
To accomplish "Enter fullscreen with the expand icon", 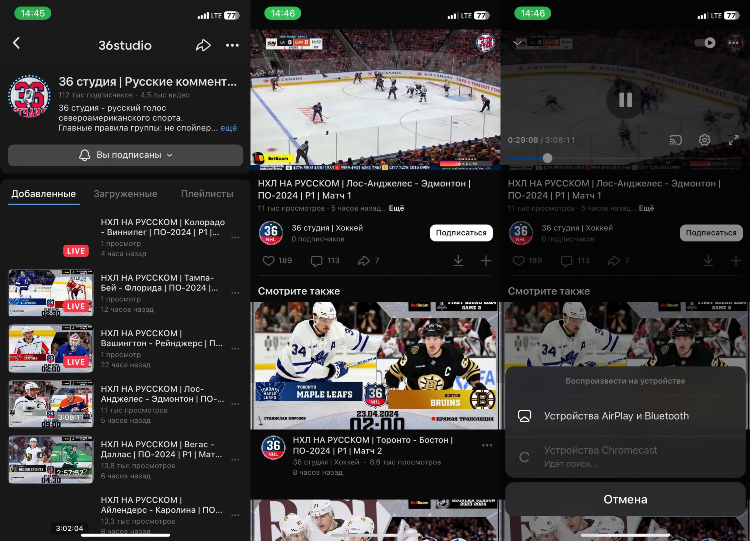I will pos(733,140).
